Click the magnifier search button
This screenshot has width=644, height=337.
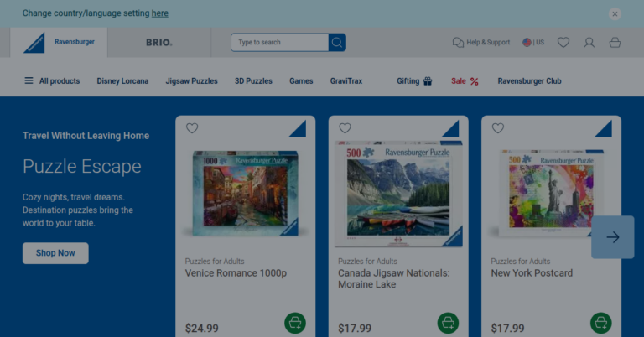(x=337, y=42)
